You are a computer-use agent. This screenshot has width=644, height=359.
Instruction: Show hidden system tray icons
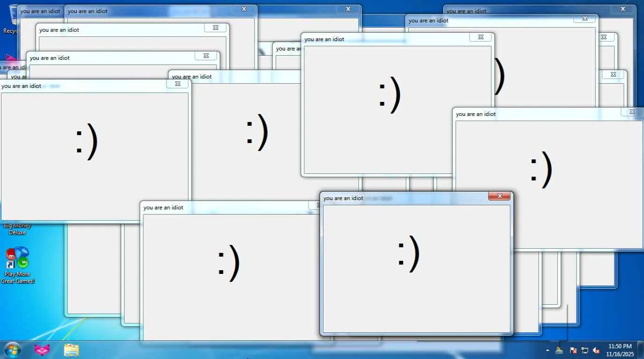(548, 350)
